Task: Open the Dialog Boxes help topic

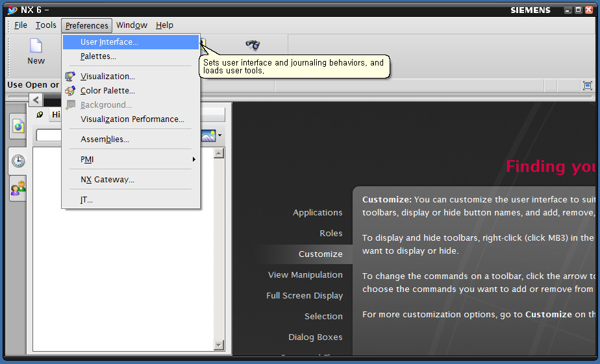Action: pos(316,337)
